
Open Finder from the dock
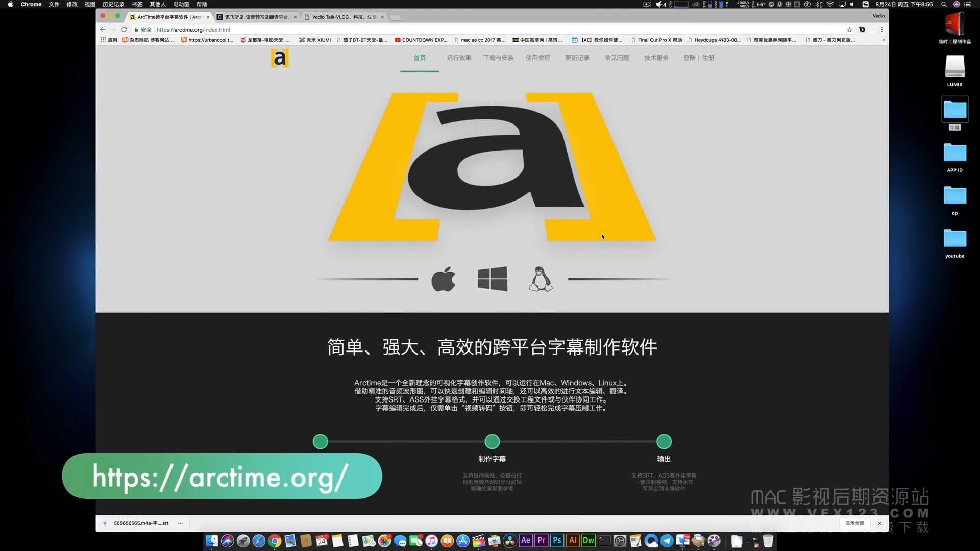click(x=212, y=541)
